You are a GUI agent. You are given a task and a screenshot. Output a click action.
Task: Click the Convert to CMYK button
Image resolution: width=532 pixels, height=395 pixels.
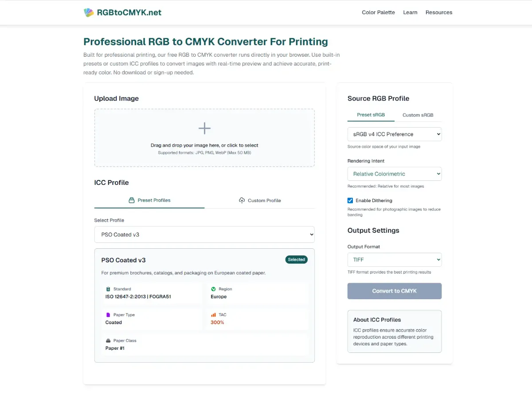pos(394,291)
